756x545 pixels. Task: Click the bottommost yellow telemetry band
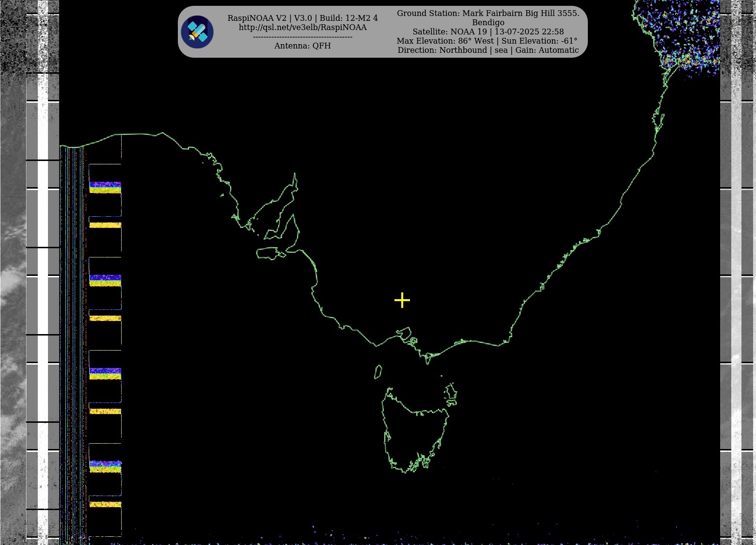click(105, 505)
